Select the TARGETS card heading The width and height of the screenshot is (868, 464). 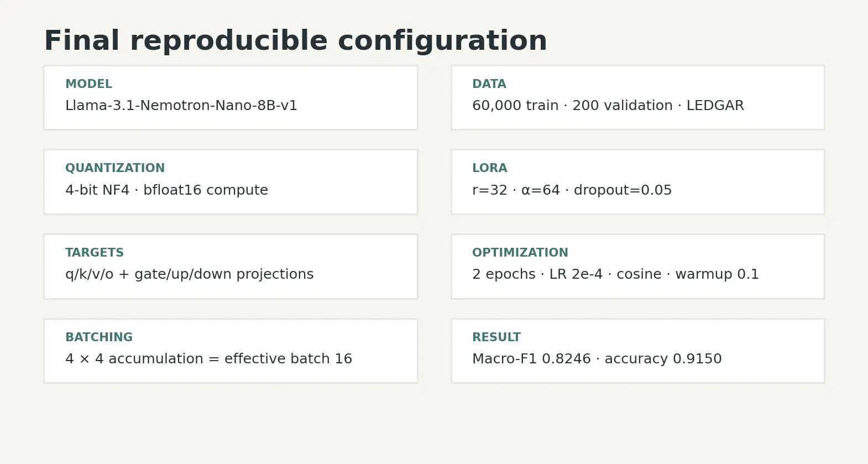[95, 253]
